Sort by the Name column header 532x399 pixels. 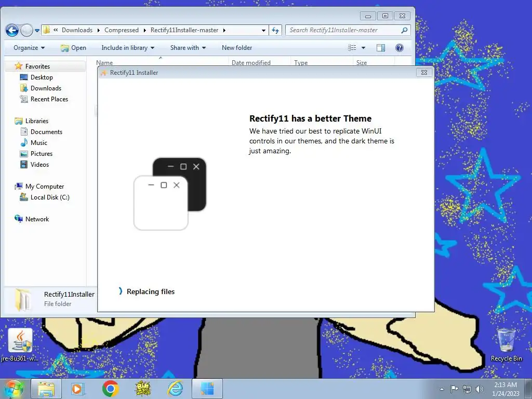[x=104, y=63]
